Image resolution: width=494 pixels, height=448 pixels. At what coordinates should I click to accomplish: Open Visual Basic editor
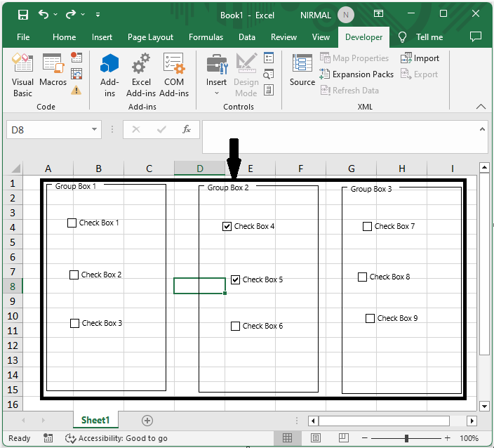[22, 75]
